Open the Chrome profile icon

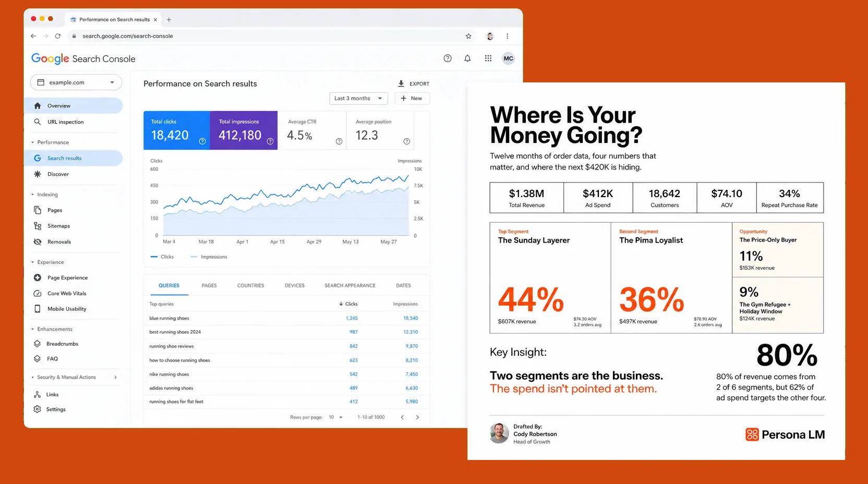pos(490,36)
